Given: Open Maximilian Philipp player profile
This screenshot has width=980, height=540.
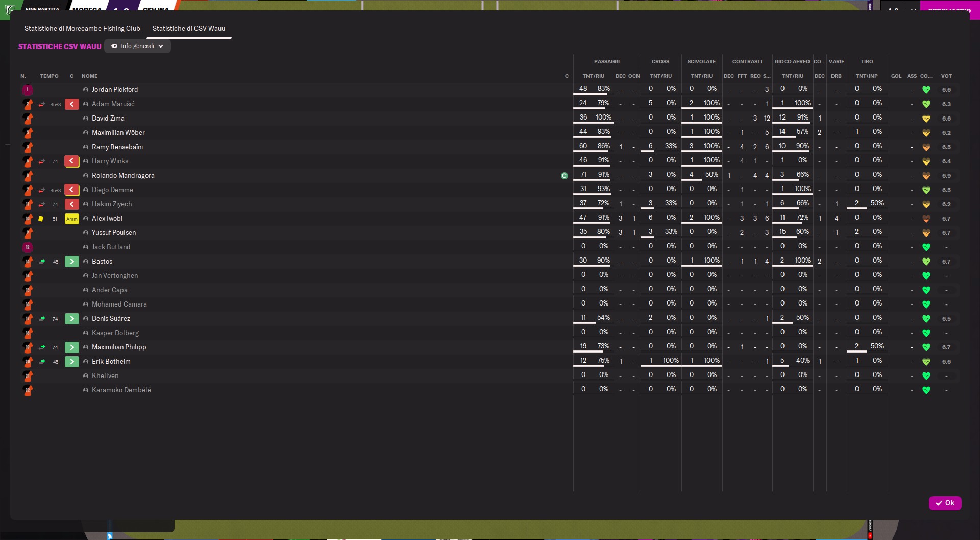Looking at the screenshot, I should [119, 347].
